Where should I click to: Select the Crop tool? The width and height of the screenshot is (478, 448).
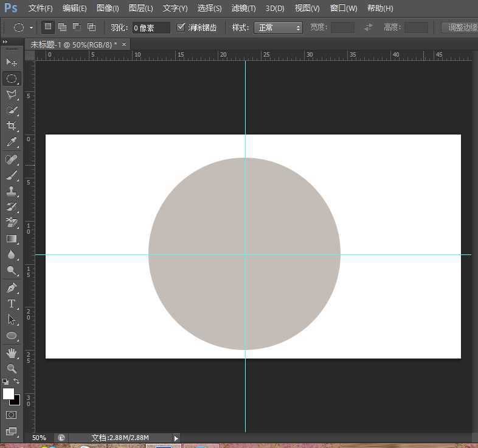coord(12,127)
